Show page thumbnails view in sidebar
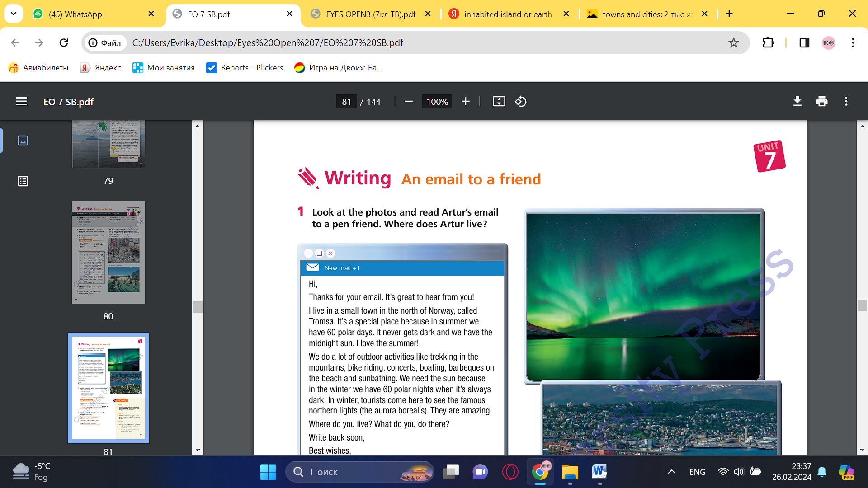Image resolution: width=868 pixels, height=488 pixels. [23, 141]
